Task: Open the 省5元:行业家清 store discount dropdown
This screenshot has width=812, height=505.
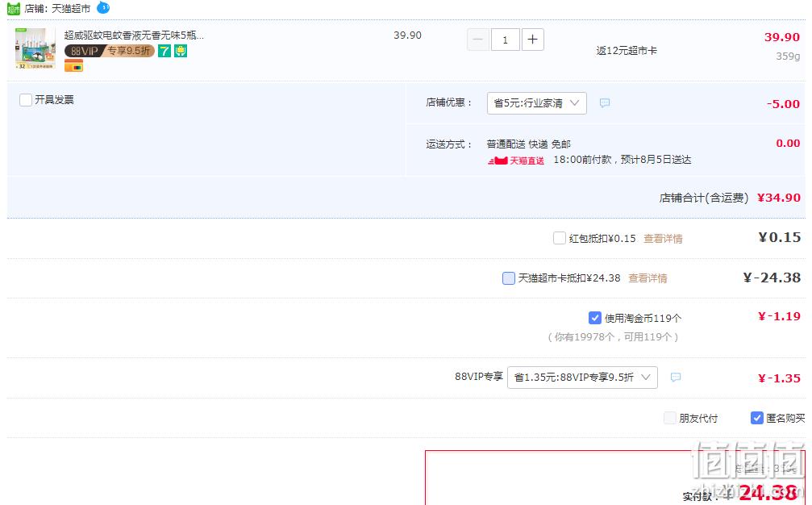Action: coord(536,103)
